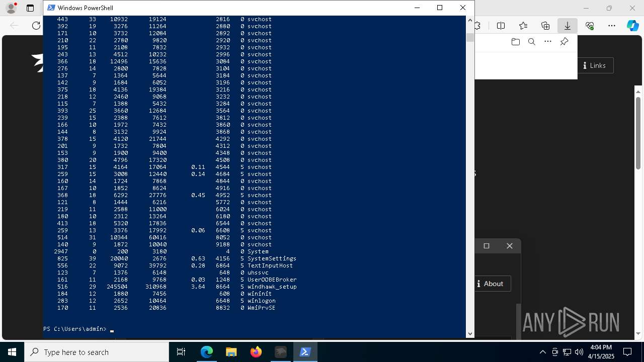Click the Links button on webpage
This screenshot has height=362, width=644.
(x=595, y=65)
